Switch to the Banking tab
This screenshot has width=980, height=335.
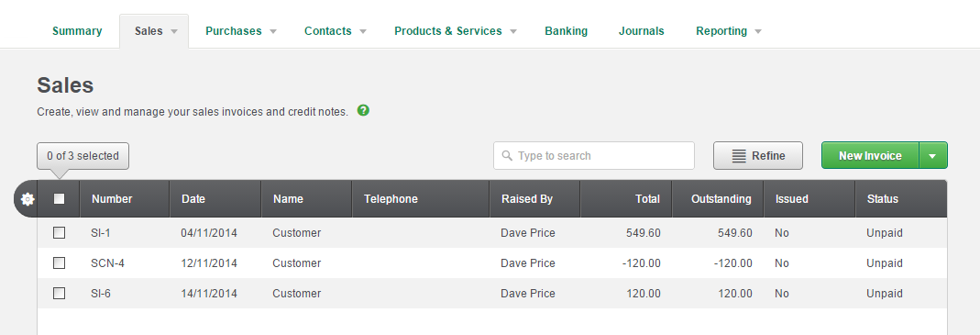[567, 31]
